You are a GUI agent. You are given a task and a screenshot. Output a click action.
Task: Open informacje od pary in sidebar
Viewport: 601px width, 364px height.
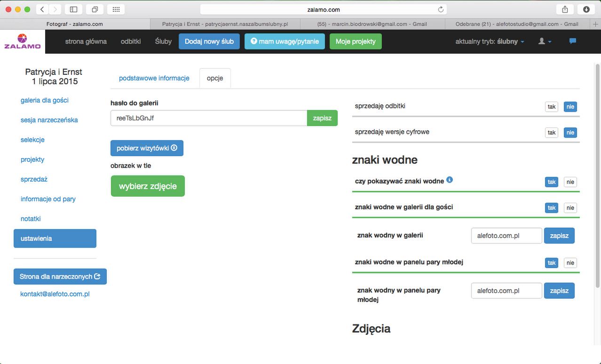(x=48, y=199)
